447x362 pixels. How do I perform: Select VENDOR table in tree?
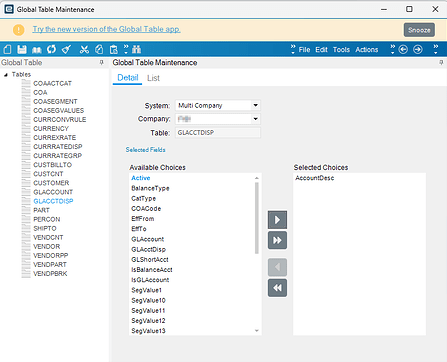(47, 246)
